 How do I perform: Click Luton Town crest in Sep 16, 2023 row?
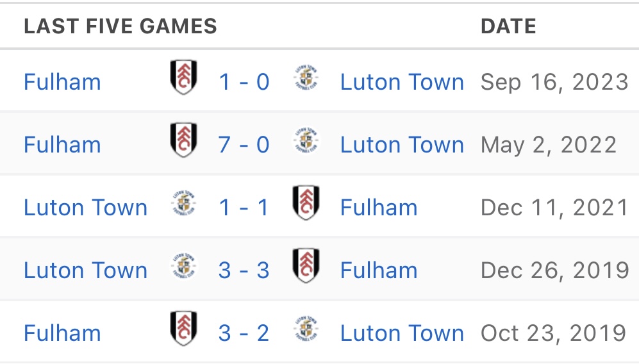(304, 78)
